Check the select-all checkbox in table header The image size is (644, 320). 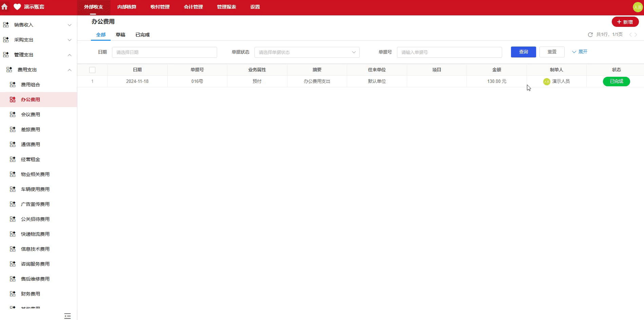(x=92, y=70)
